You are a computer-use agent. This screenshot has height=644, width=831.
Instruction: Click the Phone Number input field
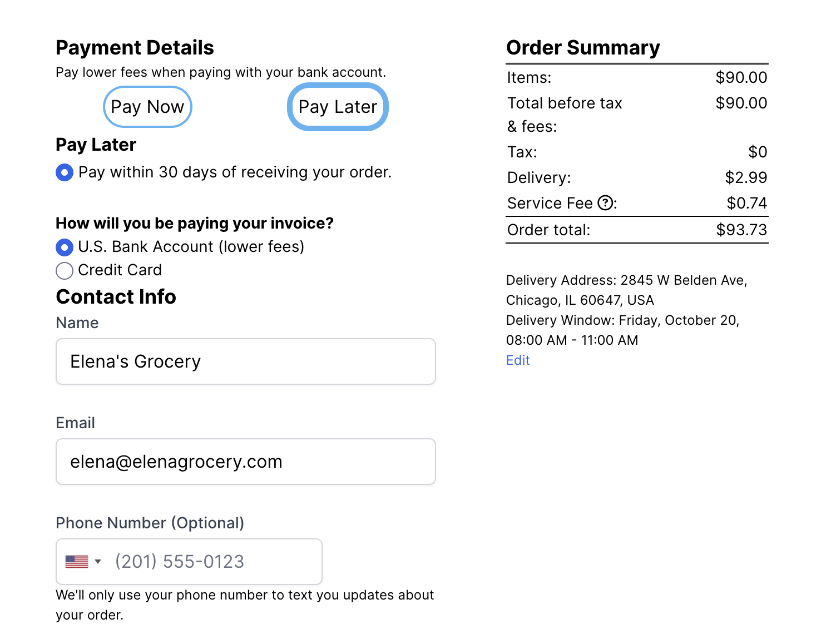[x=214, y=562]
